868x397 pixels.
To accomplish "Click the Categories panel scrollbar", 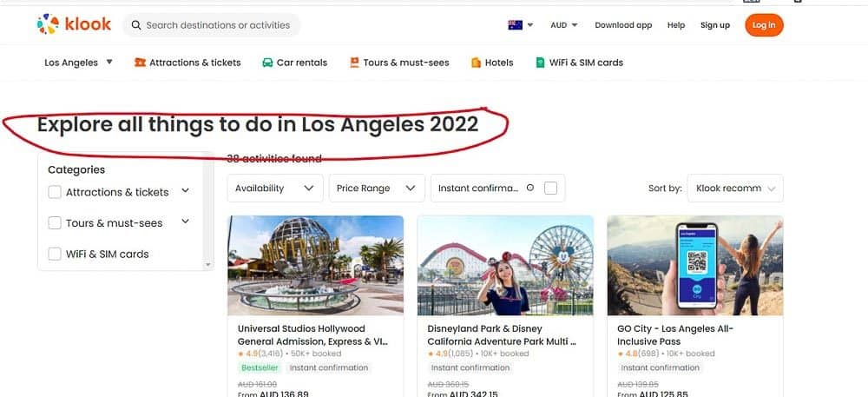I will pos(208,211).
